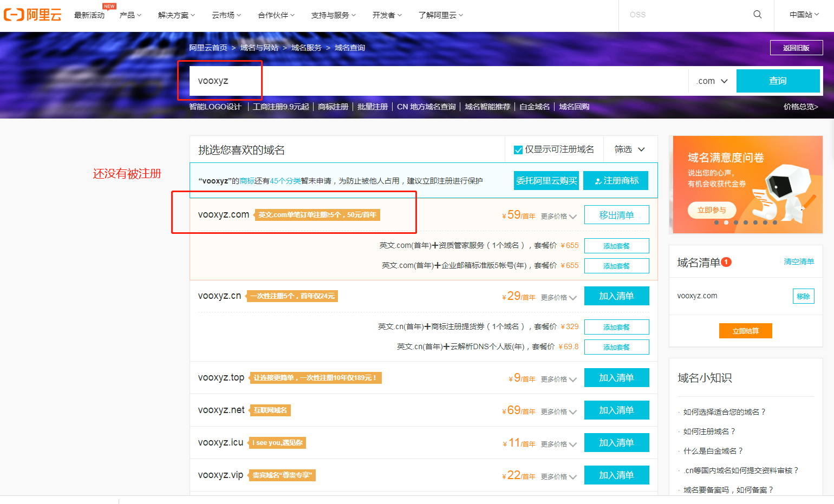Remove vooxyz.com using the 移出清单 button
834x504 pixels.
click(x=616, y=214)
